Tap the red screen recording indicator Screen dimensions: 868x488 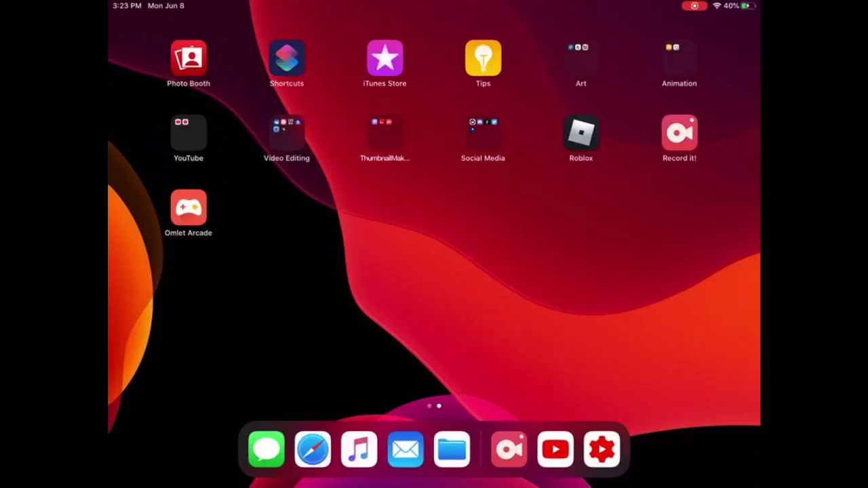tap(694, 5)
